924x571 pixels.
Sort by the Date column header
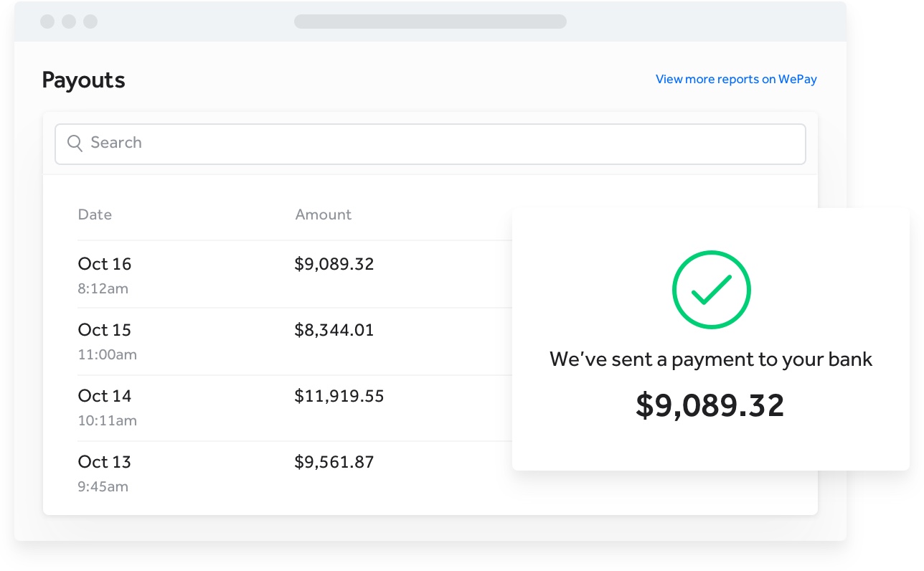95,214
